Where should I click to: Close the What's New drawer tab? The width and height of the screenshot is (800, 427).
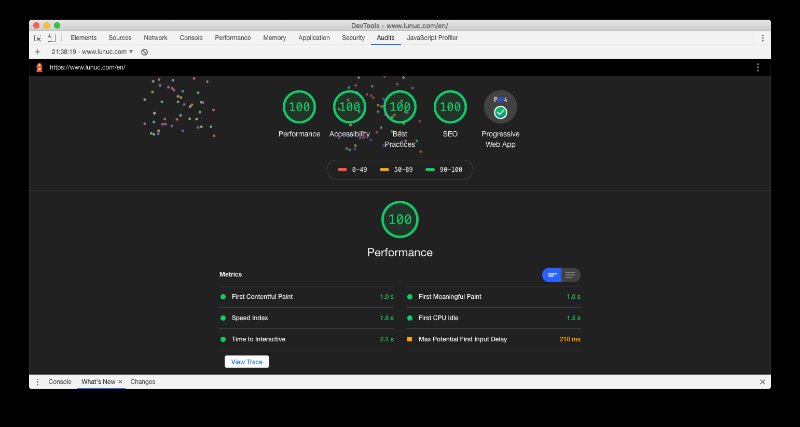tap(120, 382)
